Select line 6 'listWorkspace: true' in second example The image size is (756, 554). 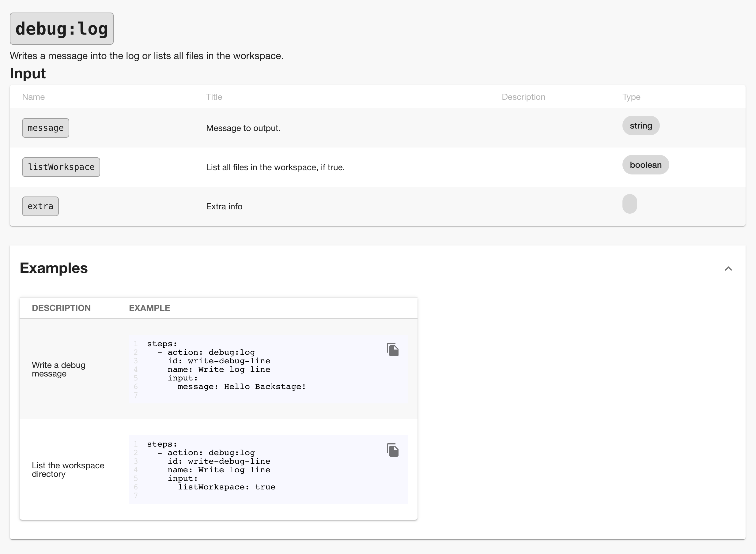(227, 487)
